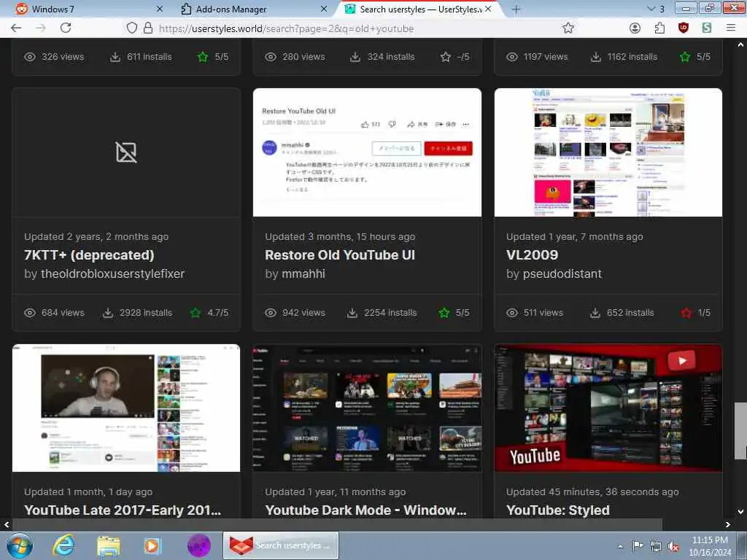This screenshot has height=560, width=747.
Task: Click the eye icon beside 326 views
Action: 29,57
